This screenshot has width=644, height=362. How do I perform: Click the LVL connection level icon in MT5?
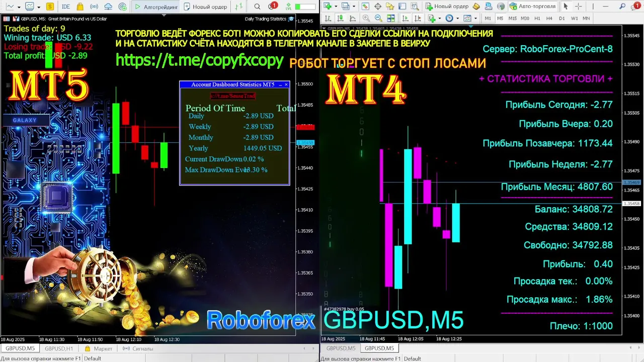(288, 7)
